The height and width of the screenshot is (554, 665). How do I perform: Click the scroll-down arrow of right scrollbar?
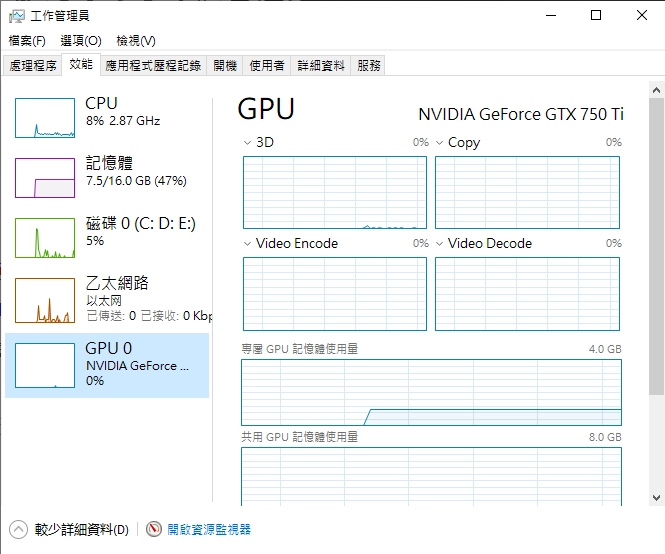656,497
